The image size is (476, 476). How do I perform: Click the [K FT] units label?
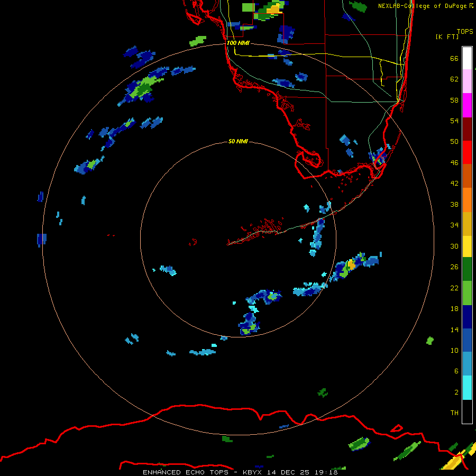pyautogui.click(x=447, y=36)
